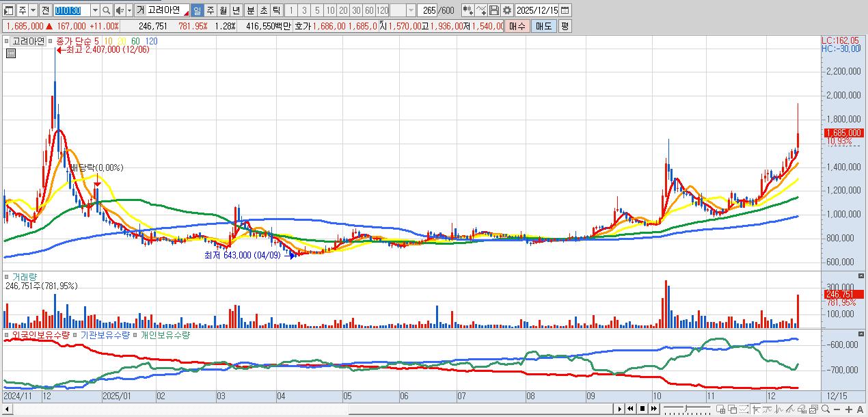Save chart with floppy disk icon
This screenshot has height=417, width=868.
(494, 10)
